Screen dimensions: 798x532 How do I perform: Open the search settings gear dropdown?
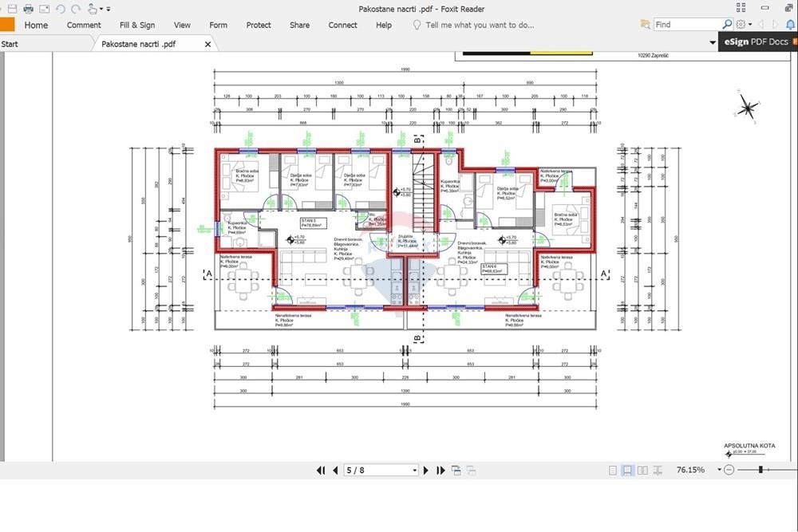pyautogui.click(x=743, y=25)
